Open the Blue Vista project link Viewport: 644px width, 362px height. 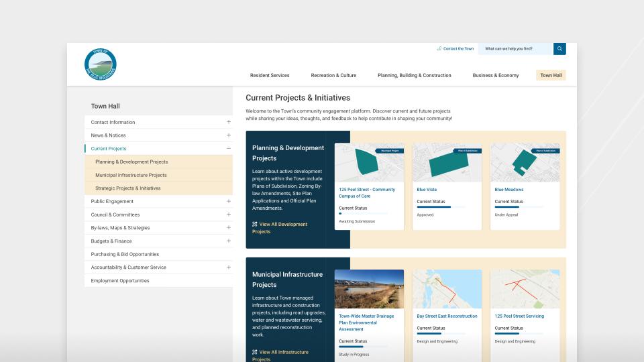(x=427, y=190)
